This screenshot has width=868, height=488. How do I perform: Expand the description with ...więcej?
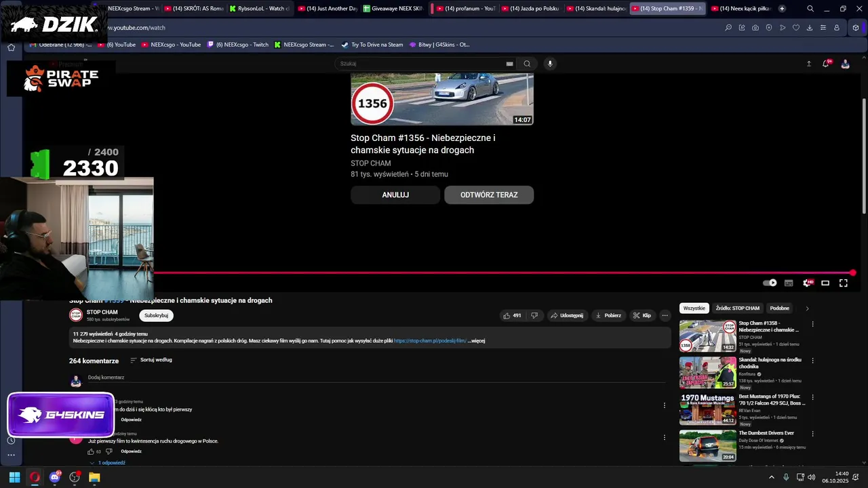[477, 341]
